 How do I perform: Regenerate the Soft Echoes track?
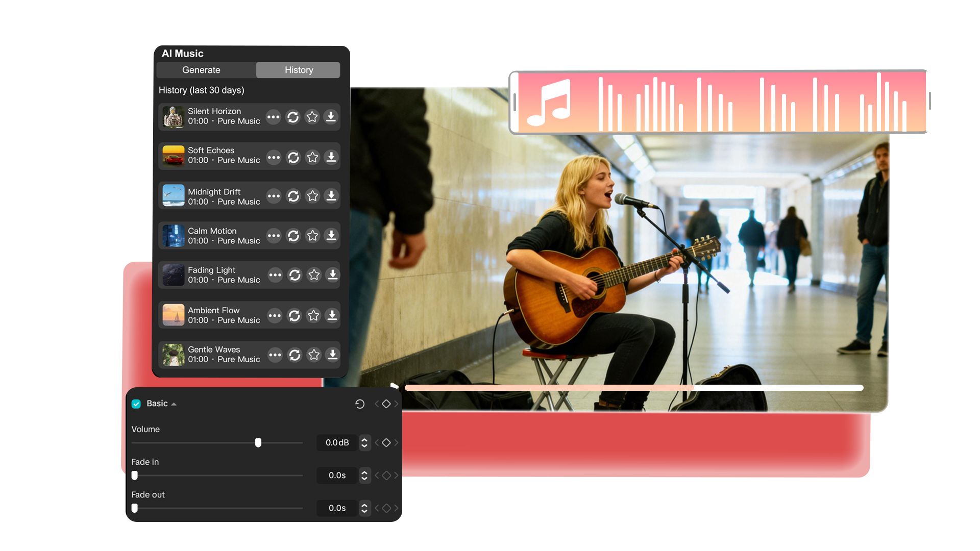[x=293, y=157]
